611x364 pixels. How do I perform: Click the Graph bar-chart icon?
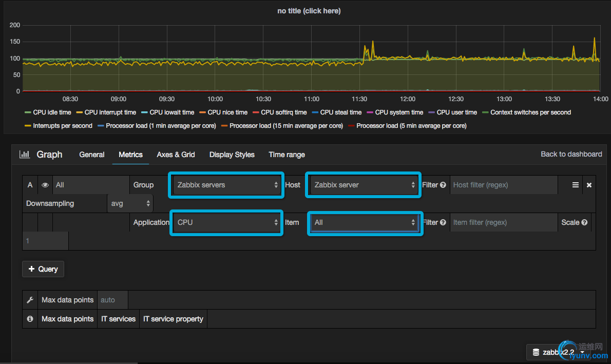(x=25, y=155)
